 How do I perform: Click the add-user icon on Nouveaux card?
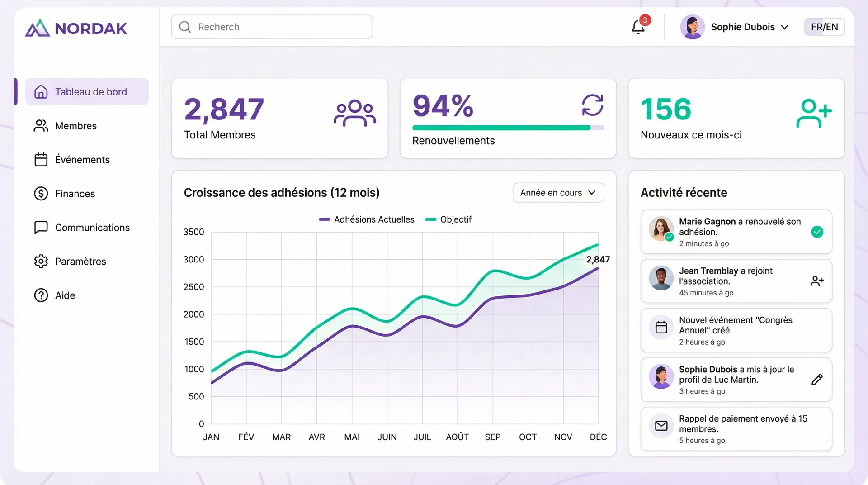(813, 113)
